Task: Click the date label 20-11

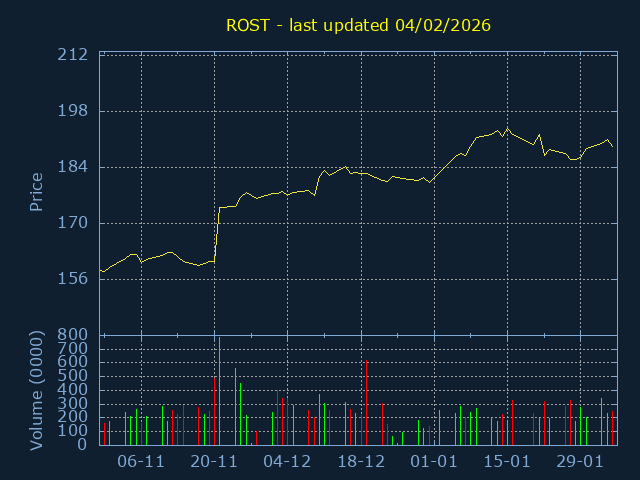Action: [x=214, y=462]
